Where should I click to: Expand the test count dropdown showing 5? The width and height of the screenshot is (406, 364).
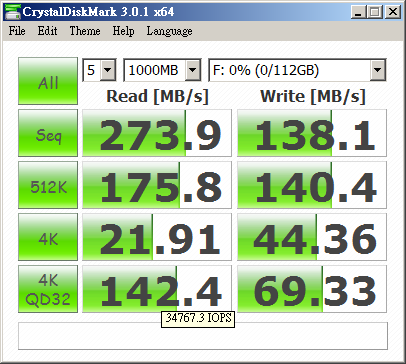pyautogui.click(x=108, y=70)
